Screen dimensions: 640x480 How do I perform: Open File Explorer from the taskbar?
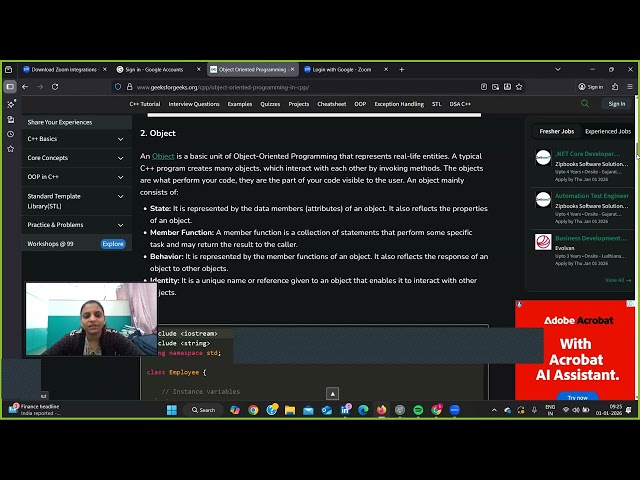click(x=290, y=410)
